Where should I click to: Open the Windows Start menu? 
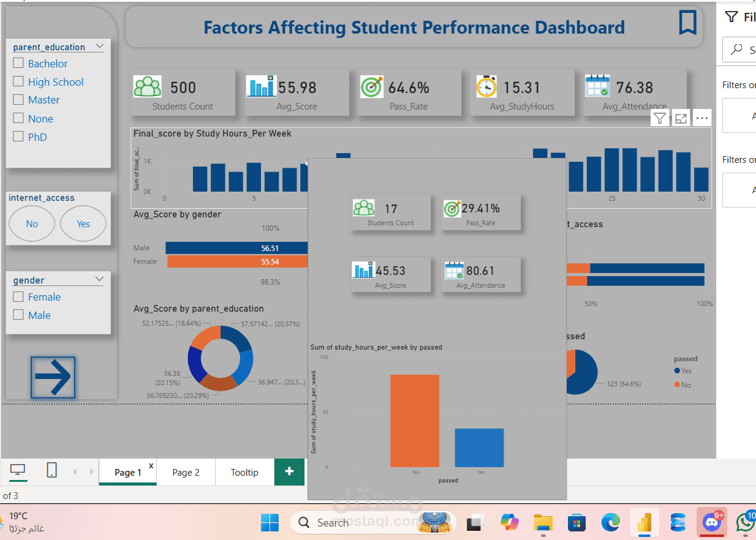click(x=270, y=523)
